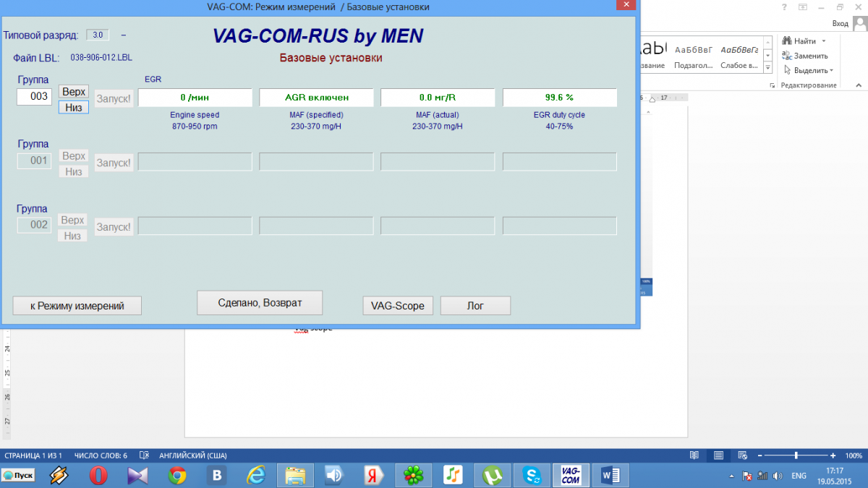Click the Word account avatar icon
The image size is (868, 488).
pos(859,23)
